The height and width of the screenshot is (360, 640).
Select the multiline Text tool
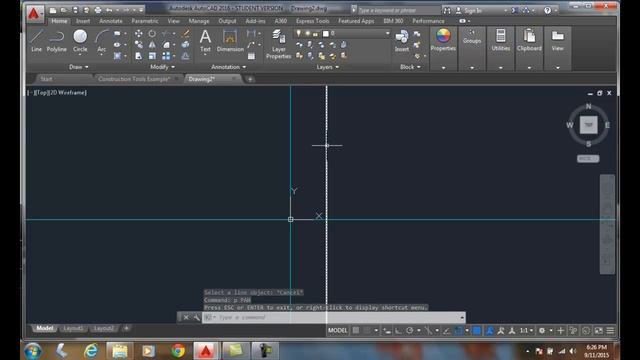pyautogui.click(x=205, y=41)
